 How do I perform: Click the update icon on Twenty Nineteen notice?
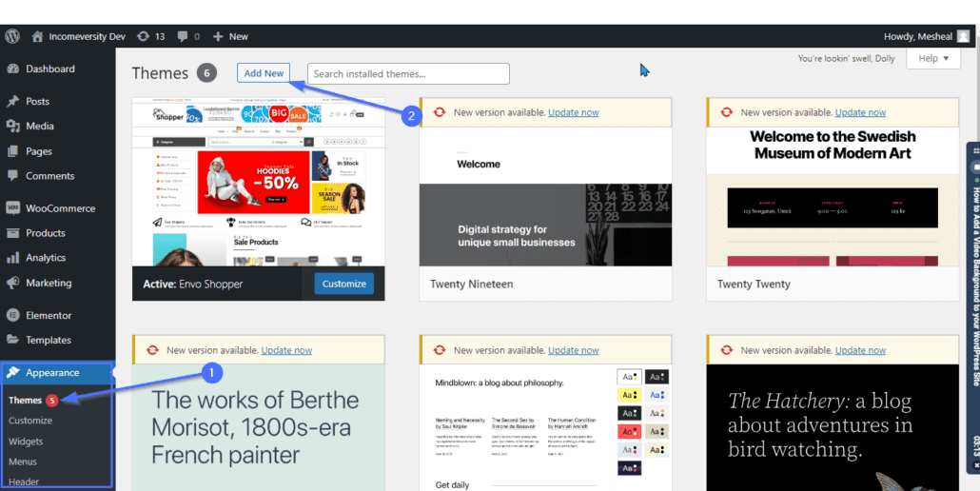[x=440, y=112]
